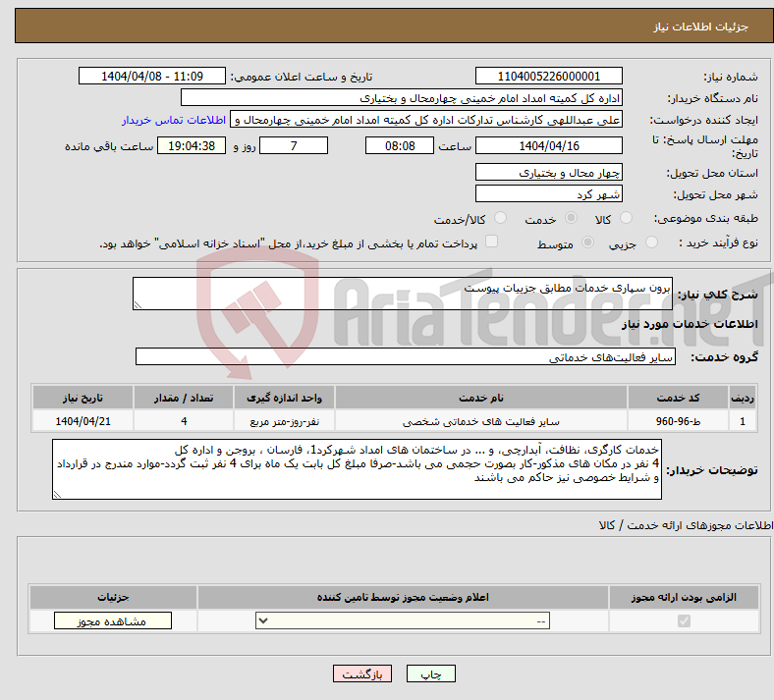Click the الزامی بودن ارائه مجوز header
The image size is (774, 700).
[x=684, y=597]
